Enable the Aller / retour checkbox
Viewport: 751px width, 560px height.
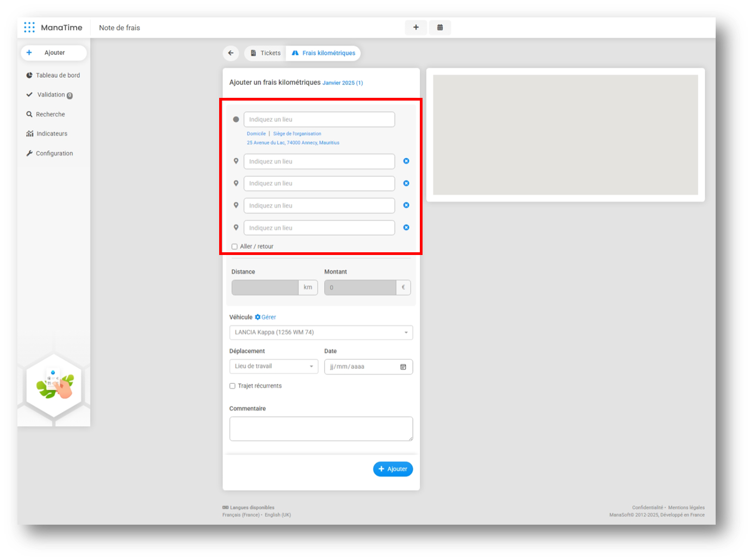[x=234, y=246]
